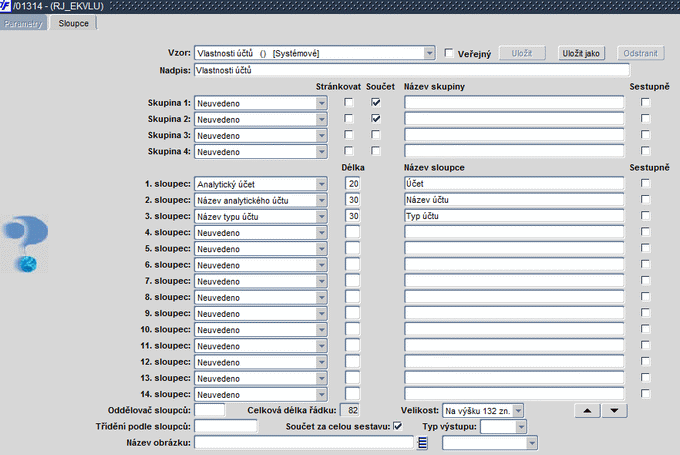Click the Třídění podle sloupců field
680x455 pixels.
click(226, 426)
